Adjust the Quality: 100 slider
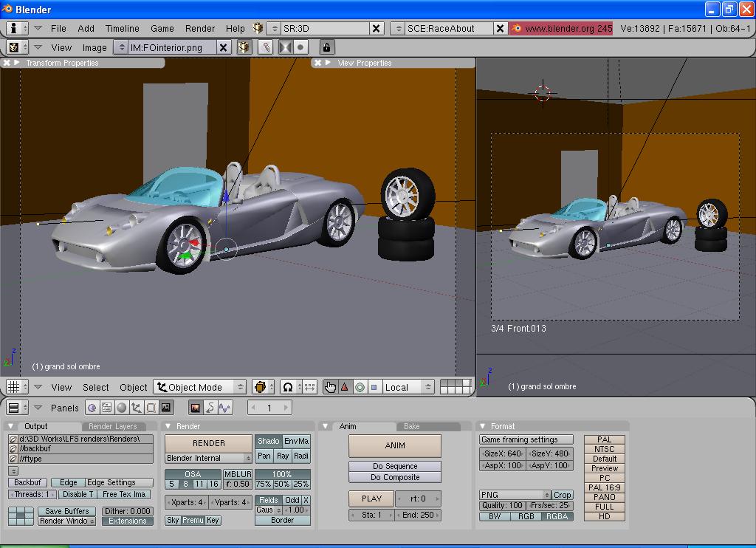The width and height of the screenshot is (756, 548). click(501, 505)
